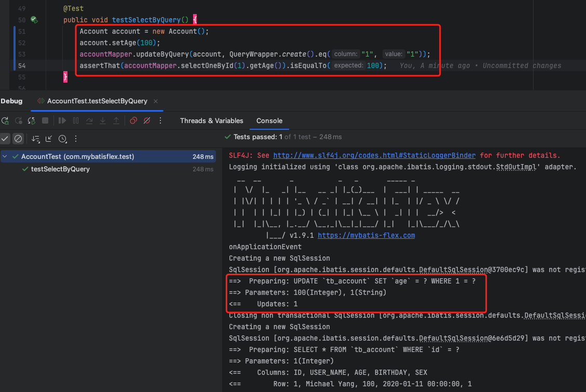Toggle the Show Passed tests checkmark
Screen dimensions: 586x392
(5, 139)
